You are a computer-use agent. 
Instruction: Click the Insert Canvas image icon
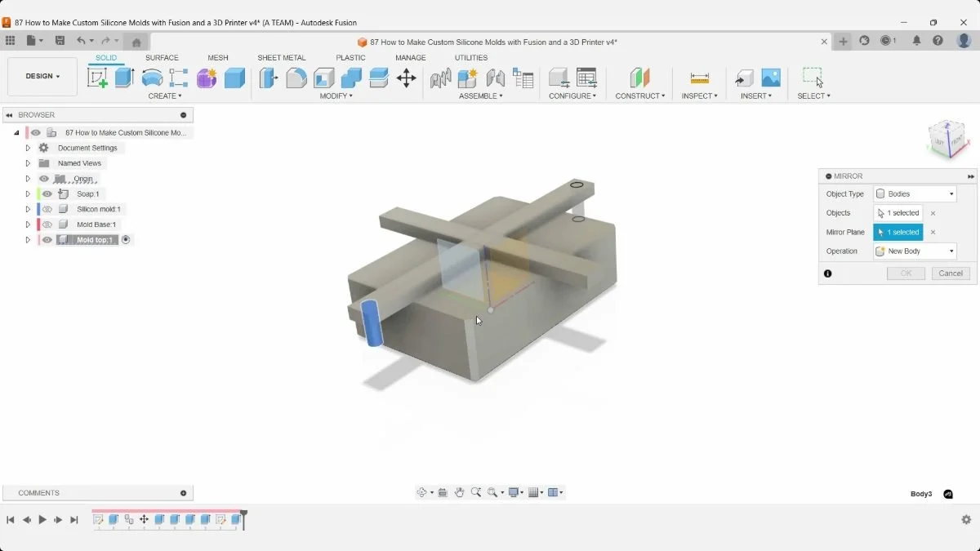point(771,78)
